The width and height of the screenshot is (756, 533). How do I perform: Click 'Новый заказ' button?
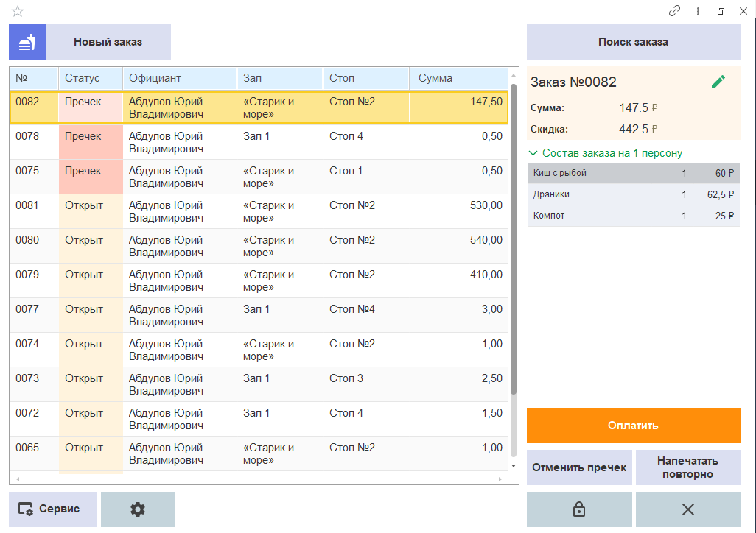tap(108, 42)
